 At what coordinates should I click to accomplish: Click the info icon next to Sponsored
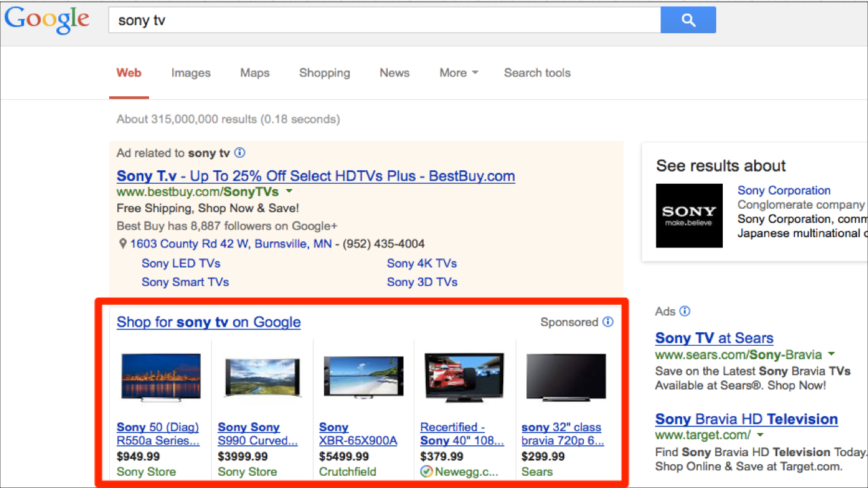608,322
